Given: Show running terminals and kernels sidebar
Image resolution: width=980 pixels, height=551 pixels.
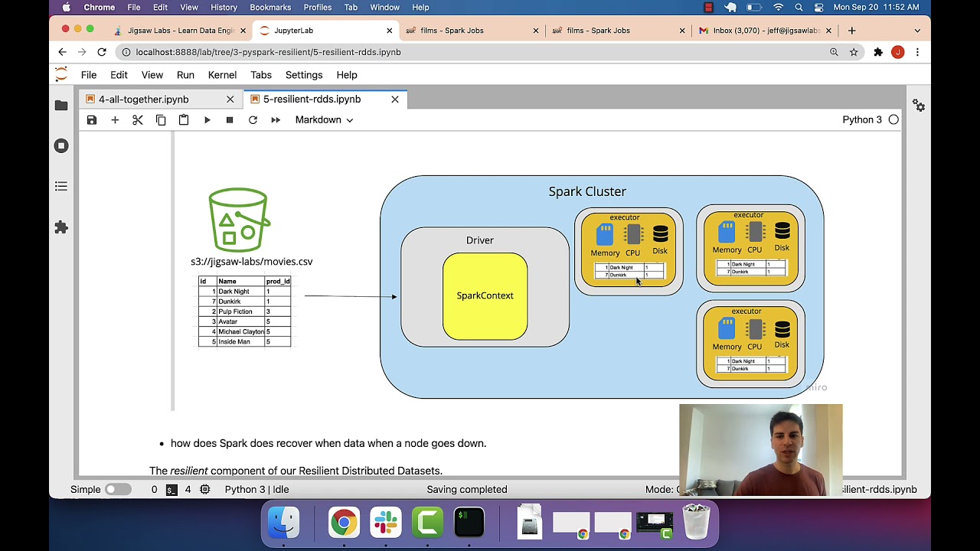Looking at the screenshot, I should pyautogui.click(x=61, y=145).
